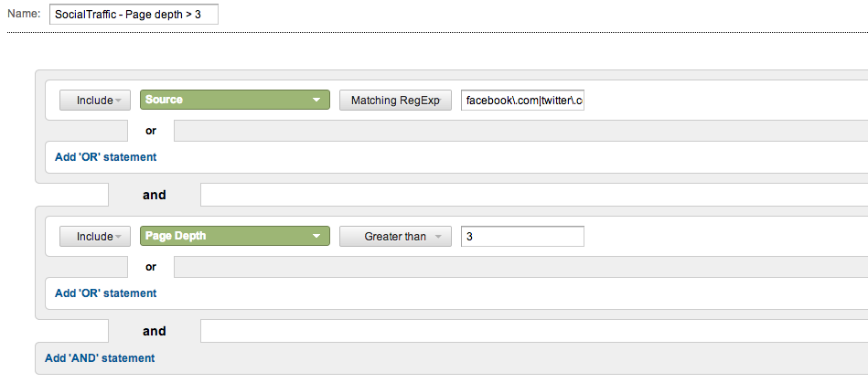
Task: Click the 'or' label below the Page Depth condition
Action: [x=151, y=267]
